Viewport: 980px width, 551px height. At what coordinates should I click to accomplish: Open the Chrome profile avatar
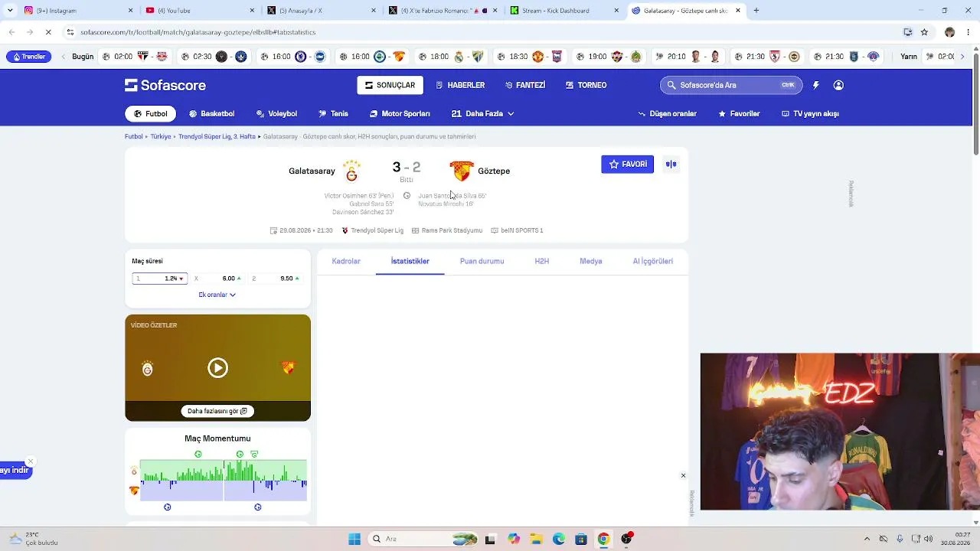click(x=949, y=32)
